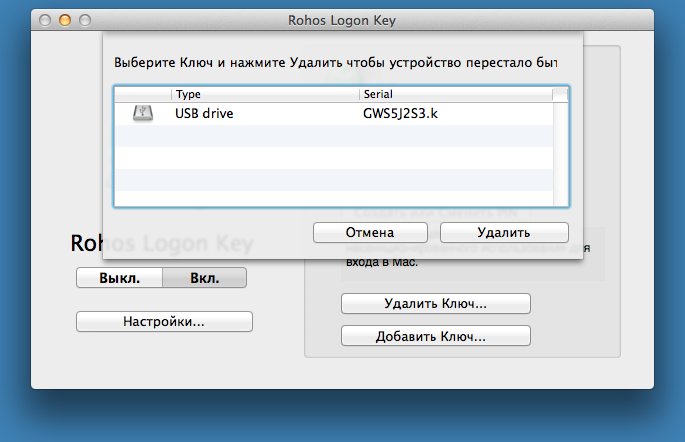
Task: Switch logon key to Вкл.
Action: click(204, 278)
